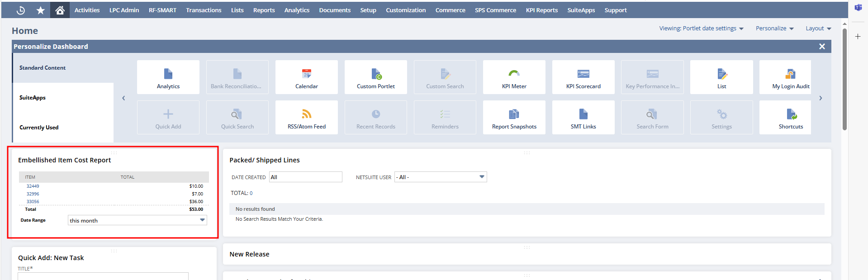Open the Shortcuts star icon in navbar

[40, 10]
